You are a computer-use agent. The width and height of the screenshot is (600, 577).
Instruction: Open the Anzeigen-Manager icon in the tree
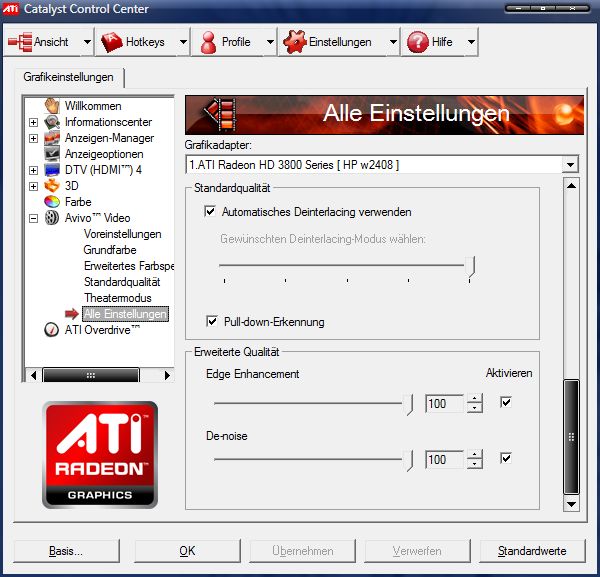[52, 138]
